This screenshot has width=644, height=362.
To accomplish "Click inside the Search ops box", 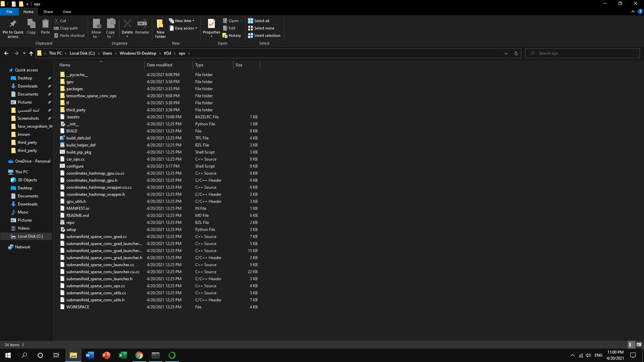I will tap(570, 53).
